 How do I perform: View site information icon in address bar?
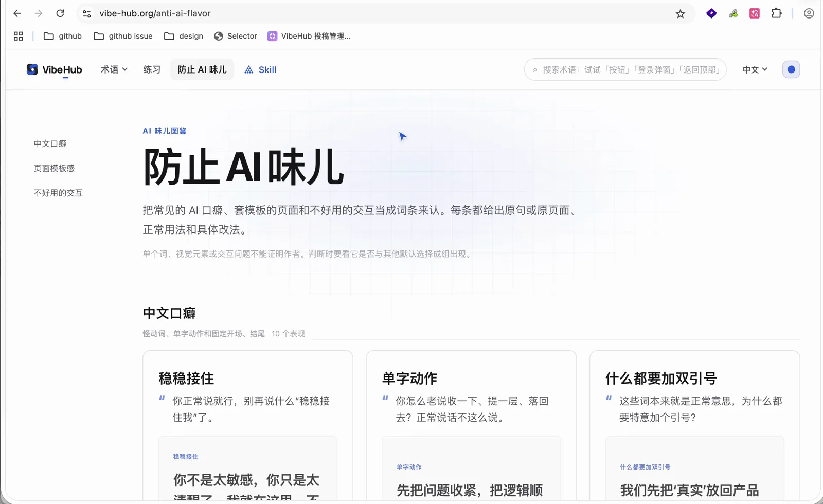pos(87,13)
